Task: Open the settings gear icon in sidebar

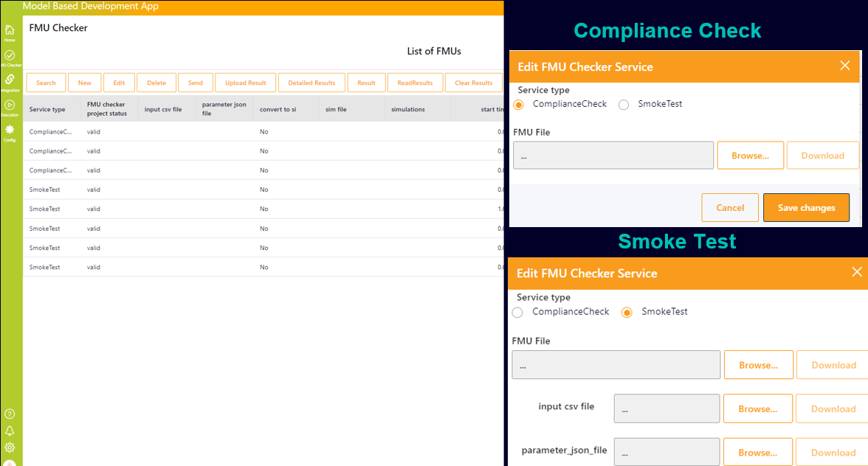Action: pyautogui.click(x=10, y=448)
